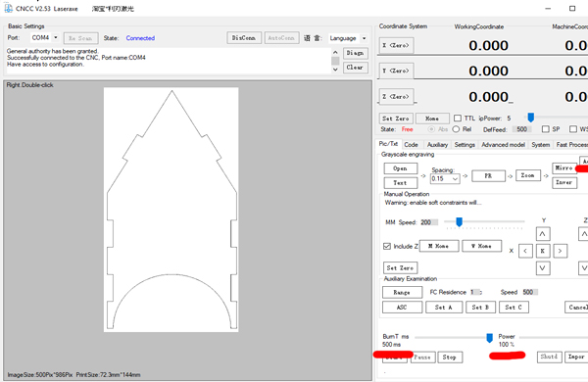The width and height of the screenshot is (588, 382).
Task: Click the ASC button
Action: coord(402,308)
